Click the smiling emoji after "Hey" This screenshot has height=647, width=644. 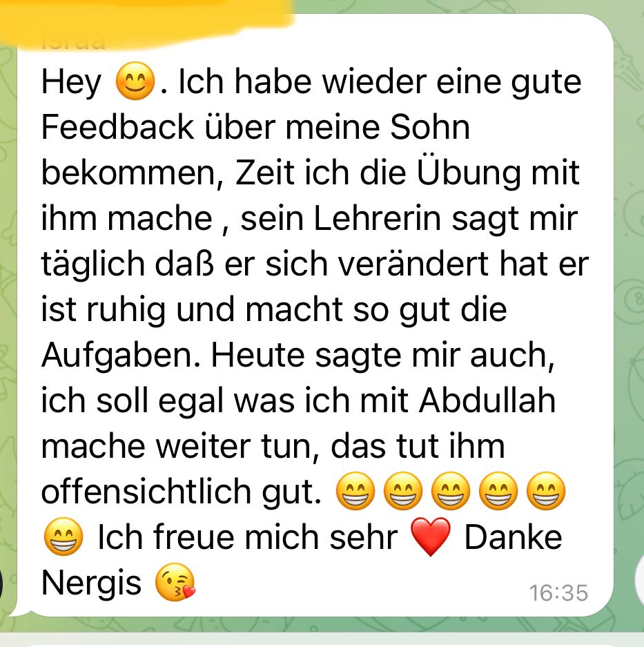(x=135, y=81)
